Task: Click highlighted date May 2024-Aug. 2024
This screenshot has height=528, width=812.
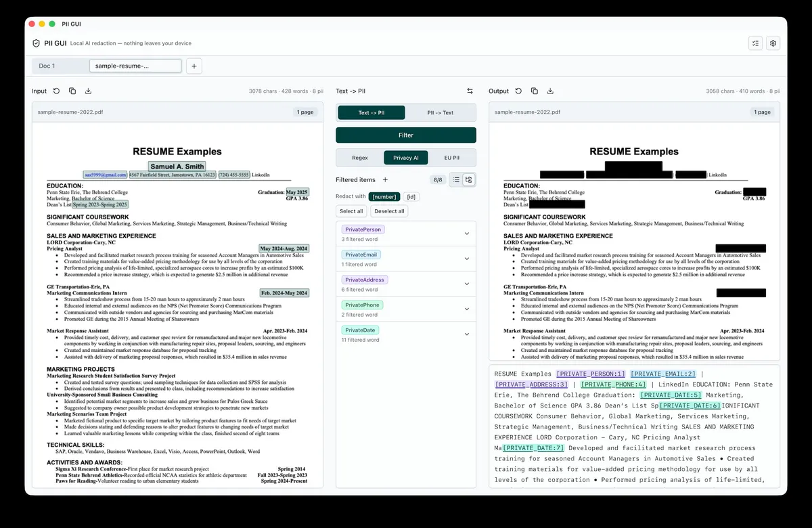Action: click(284, 248)
